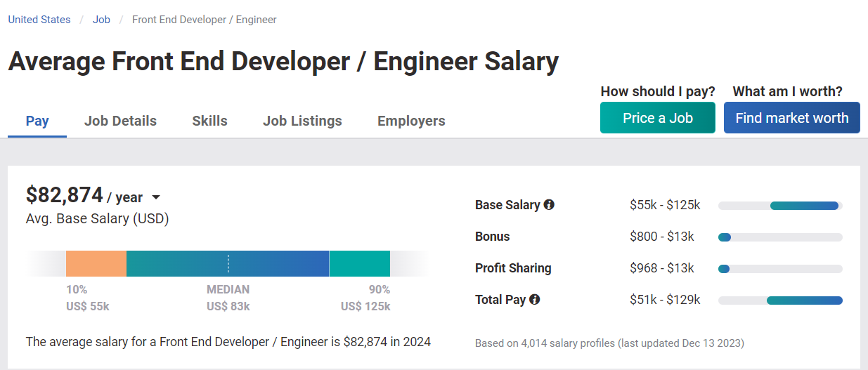Click the $82,874 average salary figure
Screen dimensions: 868x370
tap(64, 194)
